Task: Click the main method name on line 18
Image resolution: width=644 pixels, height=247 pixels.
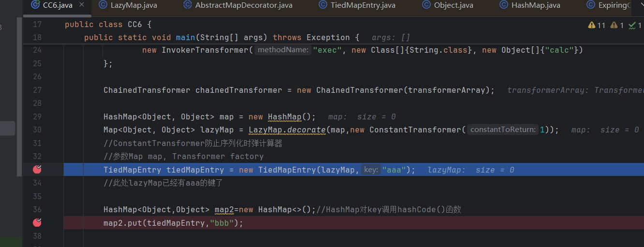Action: pos(186,37)
